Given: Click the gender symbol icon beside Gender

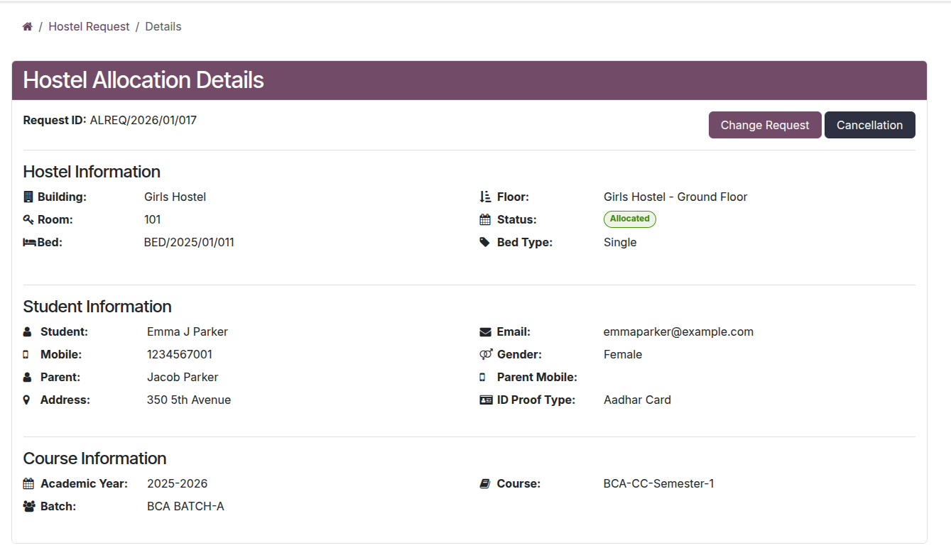Looking at the screenshot, I should pos(486,355).
